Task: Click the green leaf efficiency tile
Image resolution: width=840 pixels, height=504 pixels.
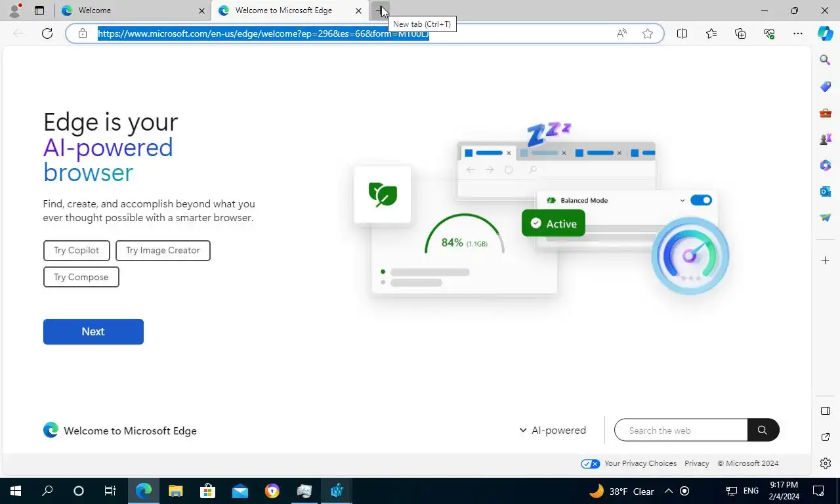Action: (x=383, y=194)
